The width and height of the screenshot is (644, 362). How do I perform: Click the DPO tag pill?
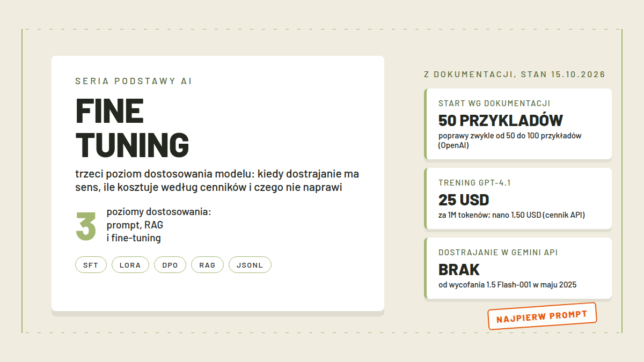click(x=170, y=265)
